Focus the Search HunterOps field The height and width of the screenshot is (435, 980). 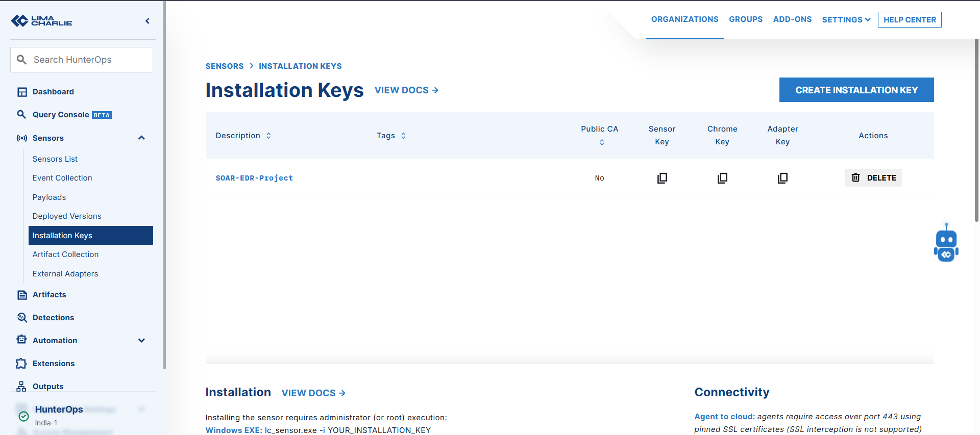(82, 60)
